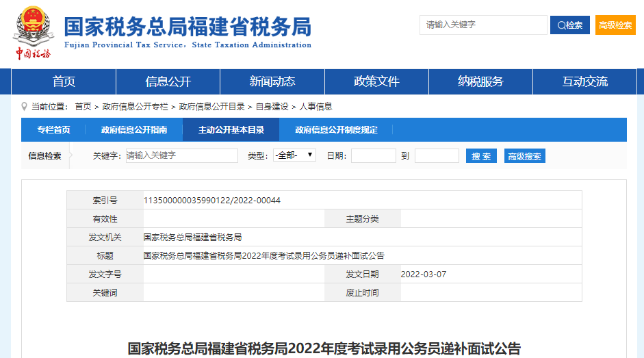Open the 首页 navigation menu item
Viewport: 644px width, 358px height.
coord(64,81)
